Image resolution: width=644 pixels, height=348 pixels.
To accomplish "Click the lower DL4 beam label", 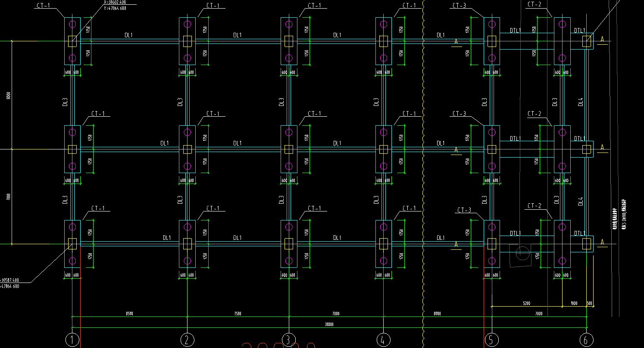I will [x=581, y=201].
